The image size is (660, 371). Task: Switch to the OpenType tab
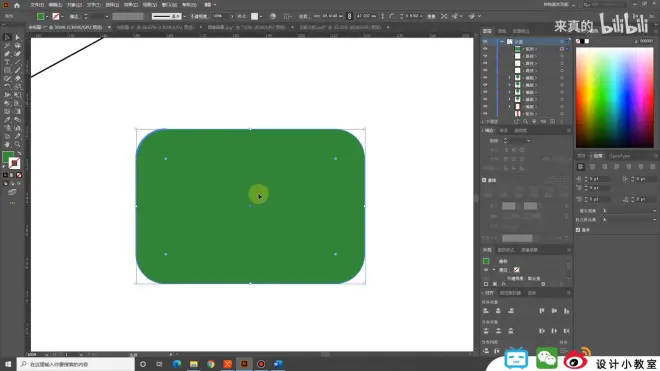click(620, 156)
